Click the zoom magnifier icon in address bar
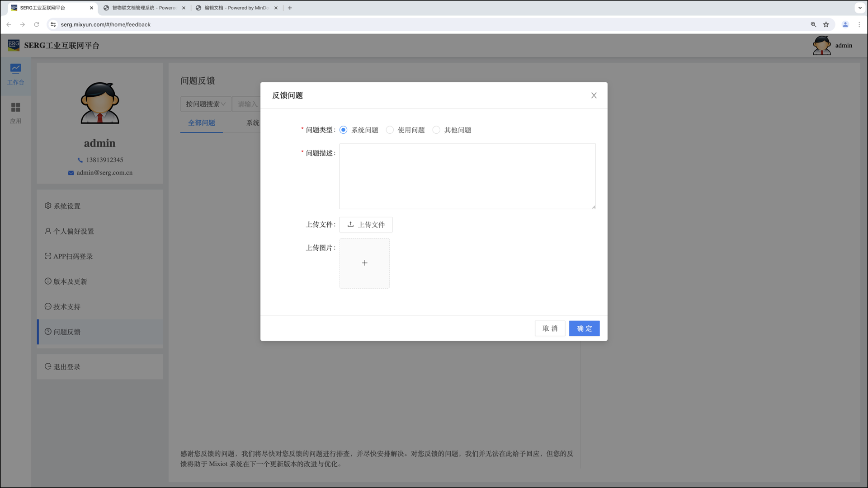Image resolution: width=868 pixels, height=488 pixels. point(813,24)
